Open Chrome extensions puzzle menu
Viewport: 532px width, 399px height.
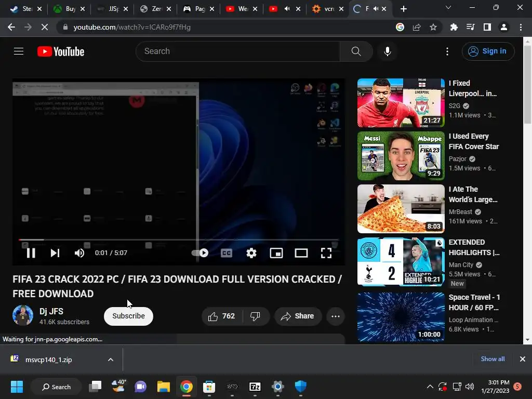[x=454, y=27]
